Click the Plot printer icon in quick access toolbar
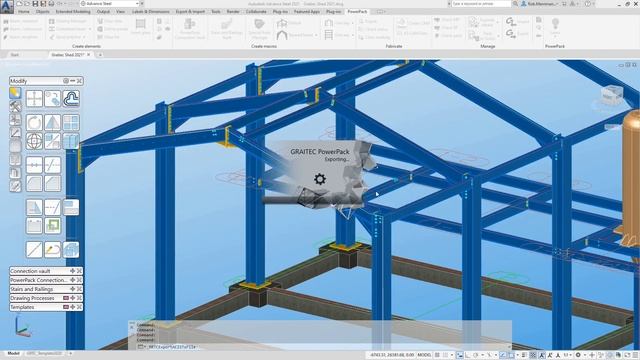The height and width of the screenshot is (360, 640). 51,4
